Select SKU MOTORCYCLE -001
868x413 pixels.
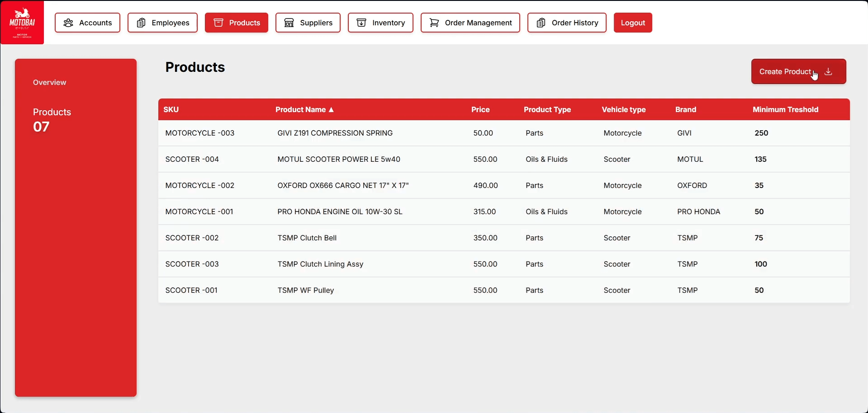pyautogui.click(x=199, y=211)
